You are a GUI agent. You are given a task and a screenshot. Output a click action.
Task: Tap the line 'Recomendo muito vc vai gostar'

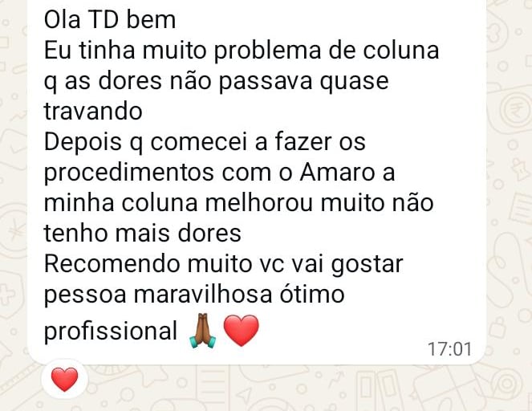224,265
